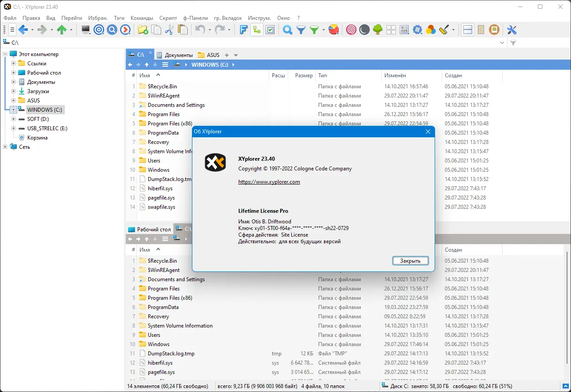Viewport: 571px width, 392px height.
Task: Open the Drives monitor icon in the toolbar
Action: (x=86, y=30)
